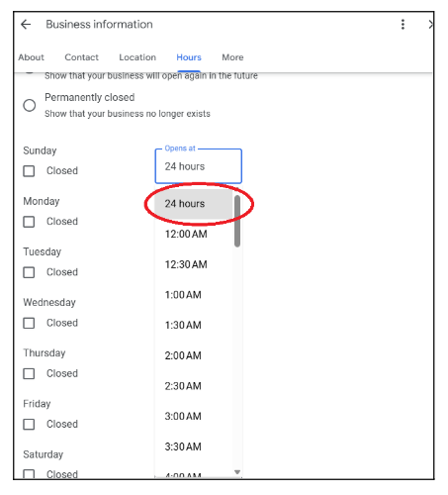Switch to the Contact tab
Image resolution: width=448 pixels, height=495 pixels.
(x=81, y=57)
